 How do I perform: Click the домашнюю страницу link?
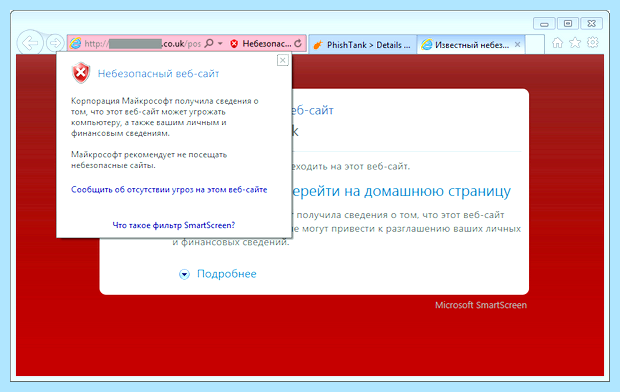pyautogui.click(x=437, y=191)
